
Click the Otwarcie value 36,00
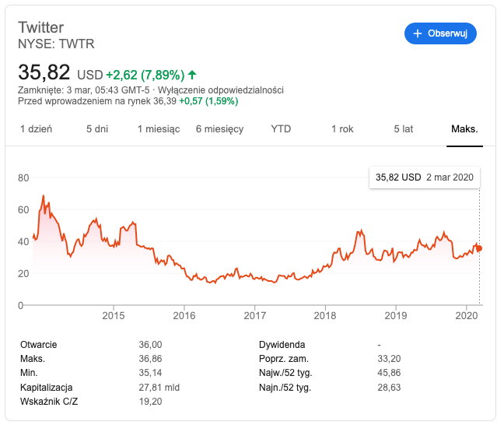pyautogui.click(x=150, y=345)
